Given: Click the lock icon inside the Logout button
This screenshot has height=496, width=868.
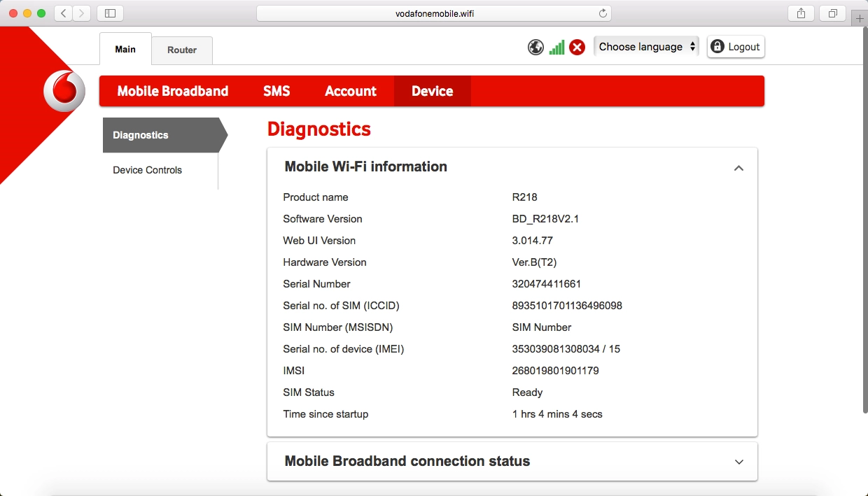Looking at the screenshot, I should tap(717, 46).
